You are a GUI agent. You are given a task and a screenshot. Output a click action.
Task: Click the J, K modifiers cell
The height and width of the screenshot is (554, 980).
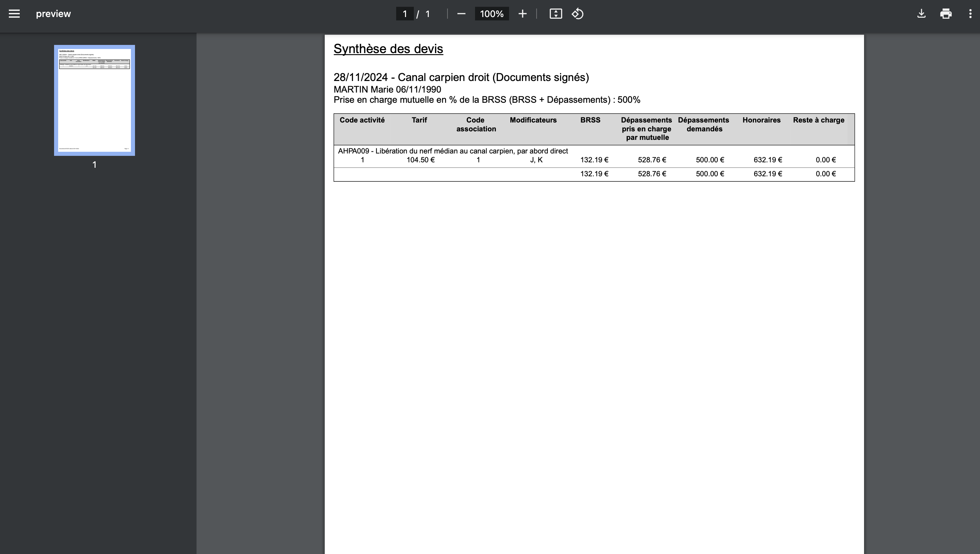pos(536,160)
